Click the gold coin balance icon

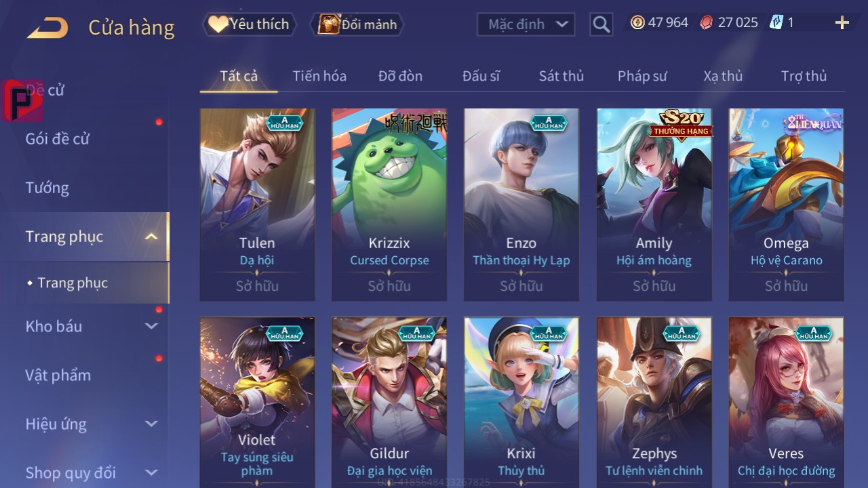click(x=637, y=22)
